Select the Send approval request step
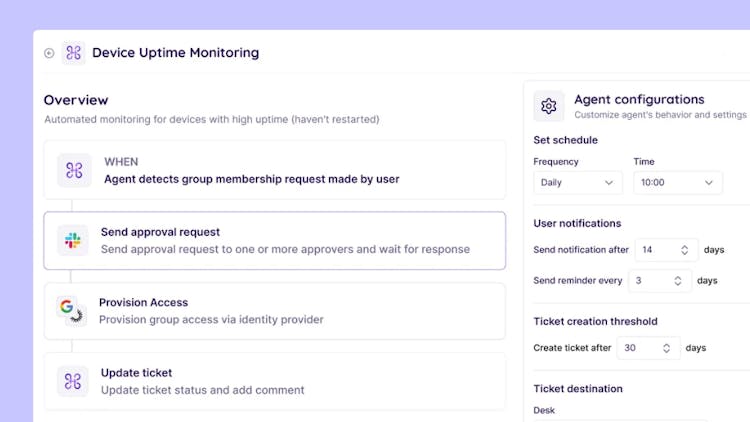This screenshot has height=422, width=750. tap(285, 240)
